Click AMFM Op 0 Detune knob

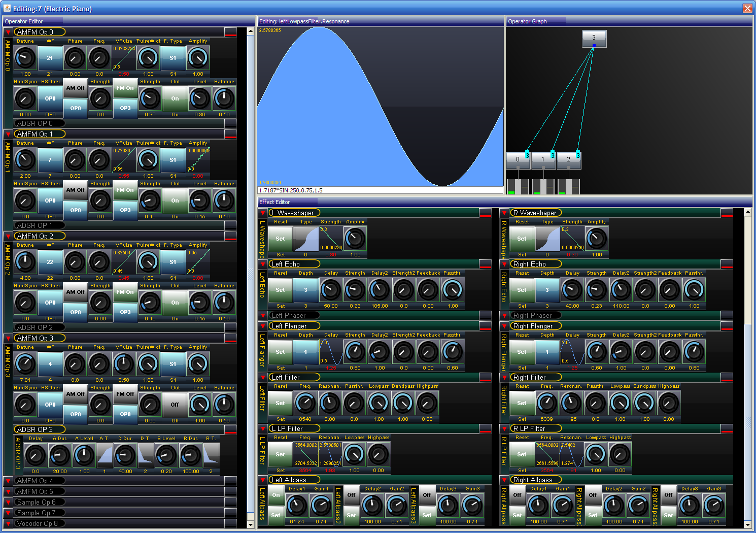click(25, 58)
